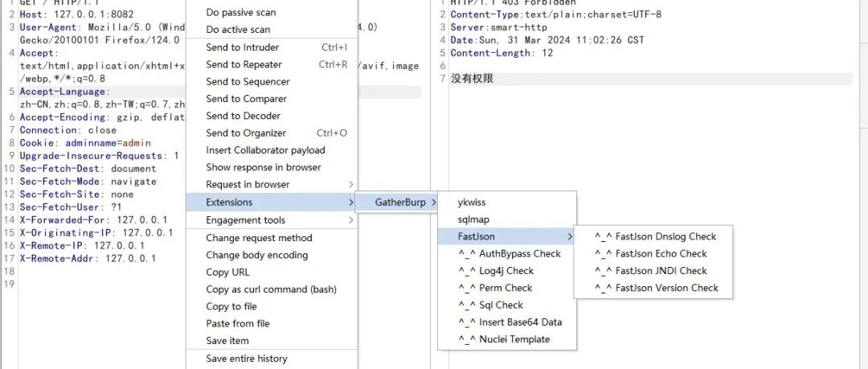The height and width of the screenshot is (369, 868).
Task: Click the Sec-Fetch-Dest: document line
Action: [88, 169]
